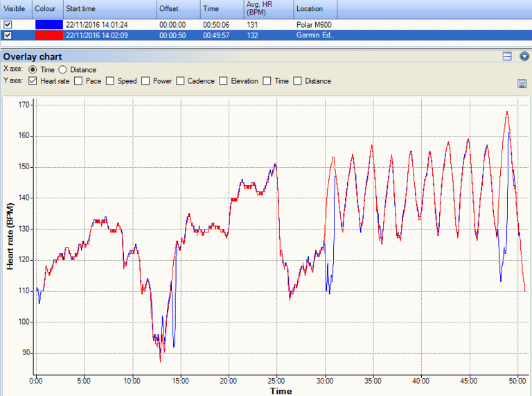Enable the Speed Y axis checkbox
The image size is (532, 396).
110,81
